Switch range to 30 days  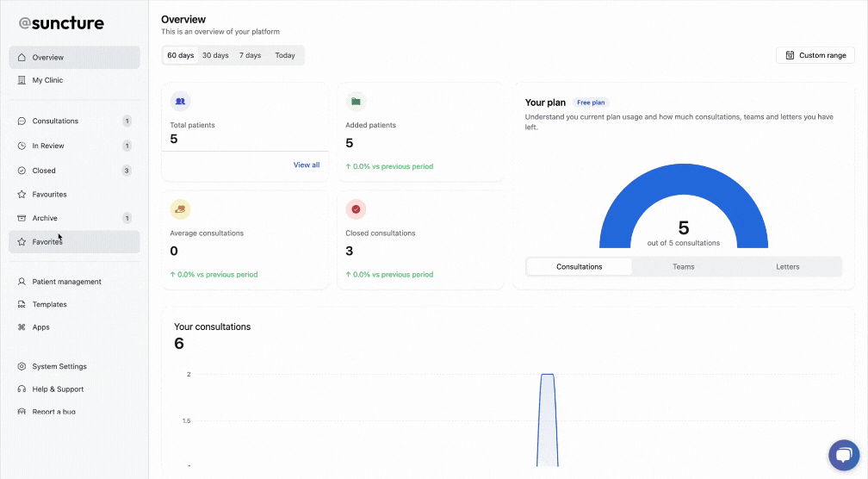[215, 55]
